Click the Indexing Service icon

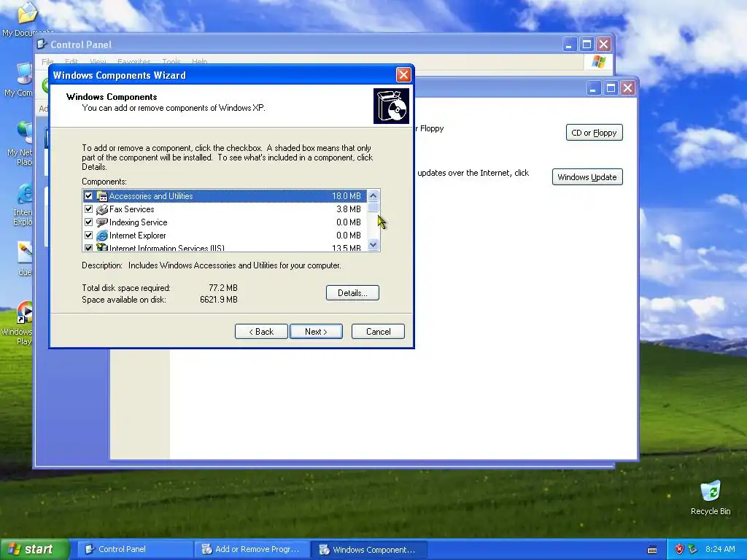point(102,222)
